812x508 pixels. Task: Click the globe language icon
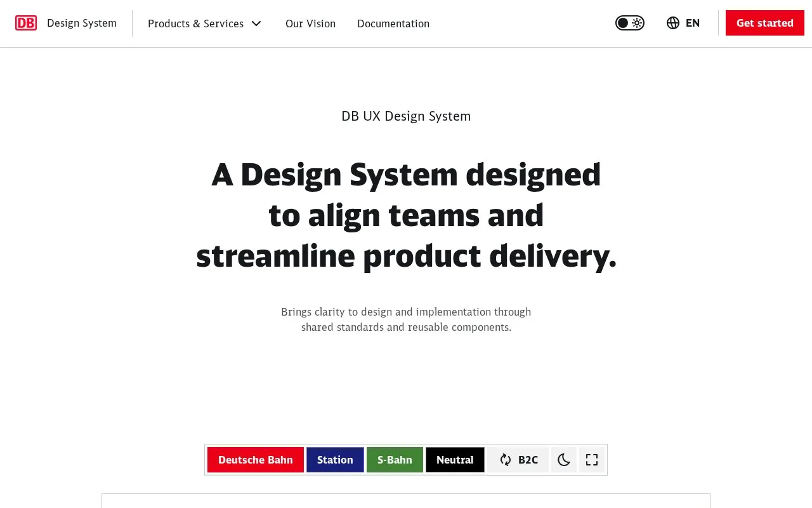(673, 23)
